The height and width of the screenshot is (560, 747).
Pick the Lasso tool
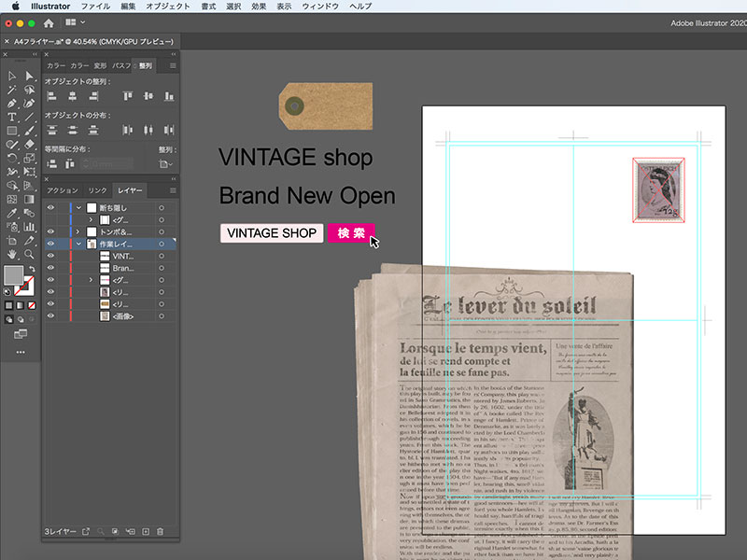(30, 90)
